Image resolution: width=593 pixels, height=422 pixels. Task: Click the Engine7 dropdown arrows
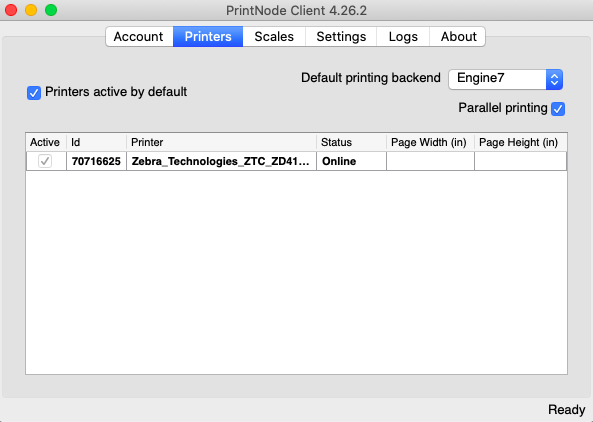554,79
